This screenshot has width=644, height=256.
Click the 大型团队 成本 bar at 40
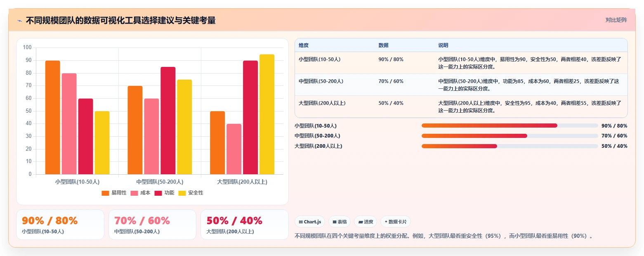[234, 149]
